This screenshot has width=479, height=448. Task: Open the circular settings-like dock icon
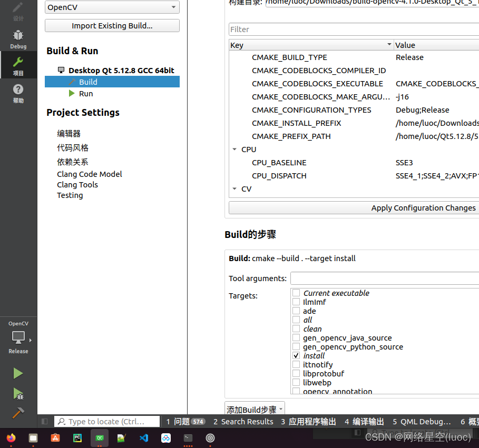210,438
